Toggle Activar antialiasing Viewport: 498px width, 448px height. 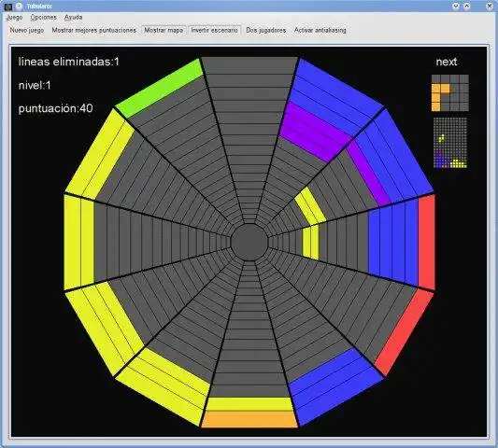320,30
